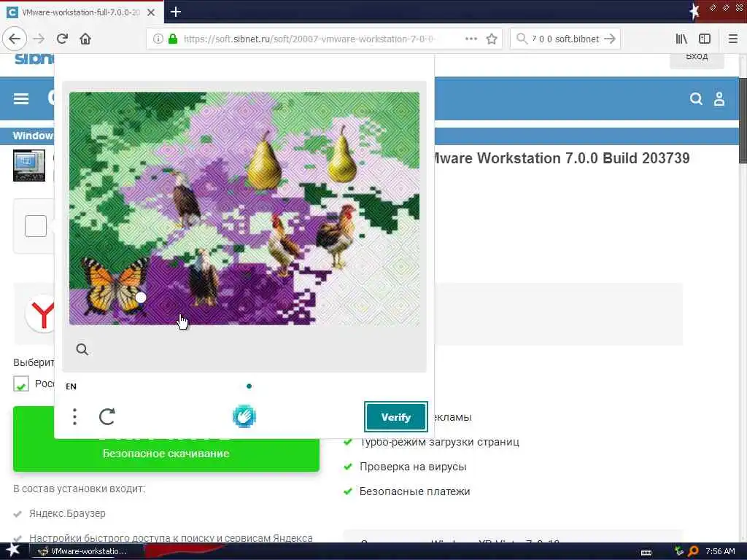Screen dimensions: 747x560
Task: Refresh the captcha challenge
Action: pyautogui.click(x=107, y=416)
